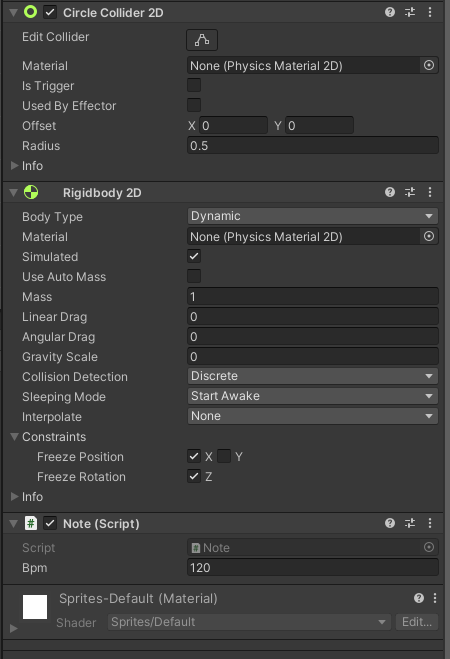Collapse the Constraints foldout
Viewport: 450px width, 659px height.
tap(14, 437)
